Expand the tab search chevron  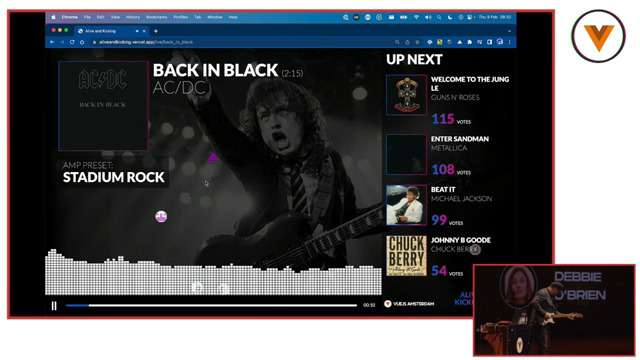[x=509, y=31]
